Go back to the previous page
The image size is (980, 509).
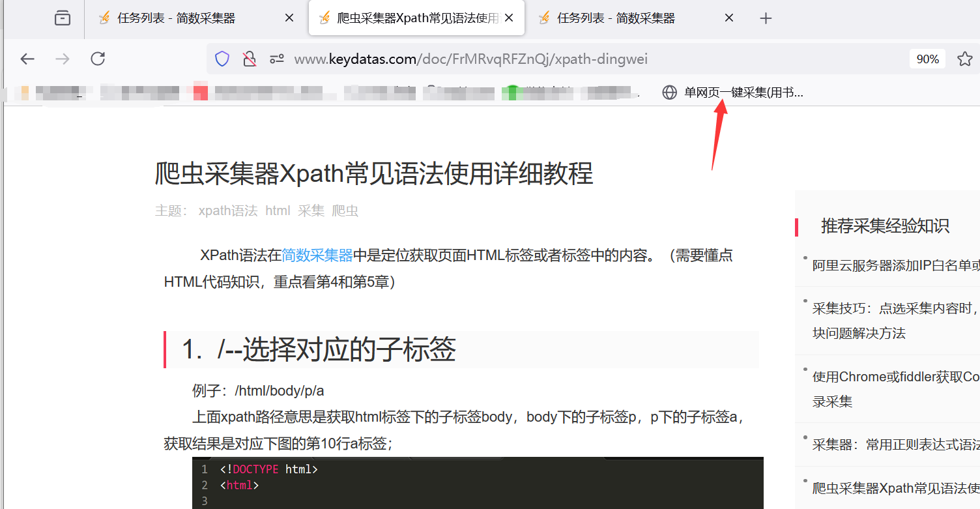point(27,59)
